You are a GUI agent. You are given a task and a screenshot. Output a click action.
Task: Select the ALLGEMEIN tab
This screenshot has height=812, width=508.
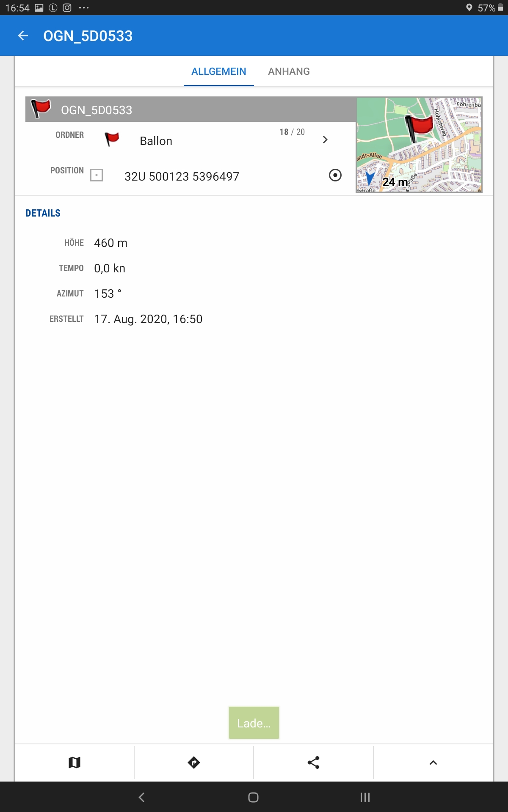[218, 71]
